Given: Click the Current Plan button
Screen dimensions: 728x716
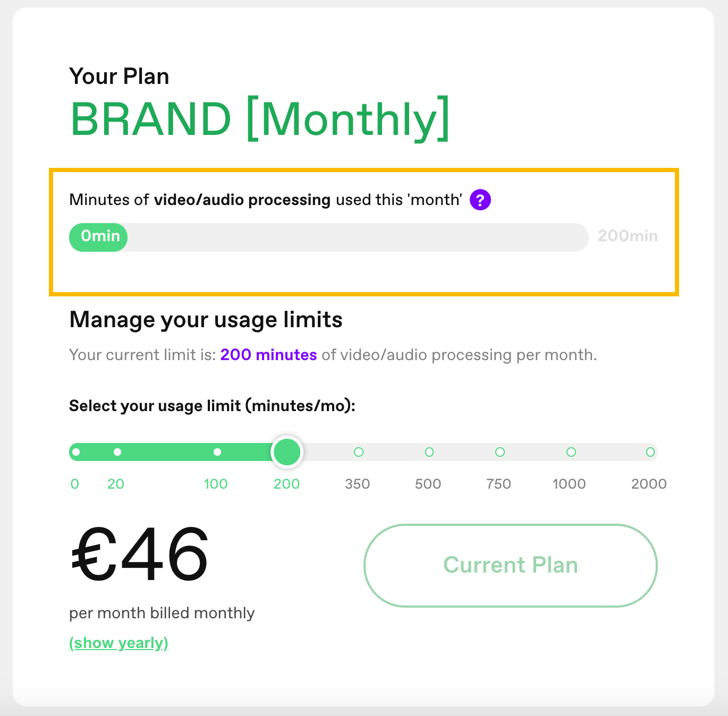Looking at the screenshot, I should click(511, 566).
